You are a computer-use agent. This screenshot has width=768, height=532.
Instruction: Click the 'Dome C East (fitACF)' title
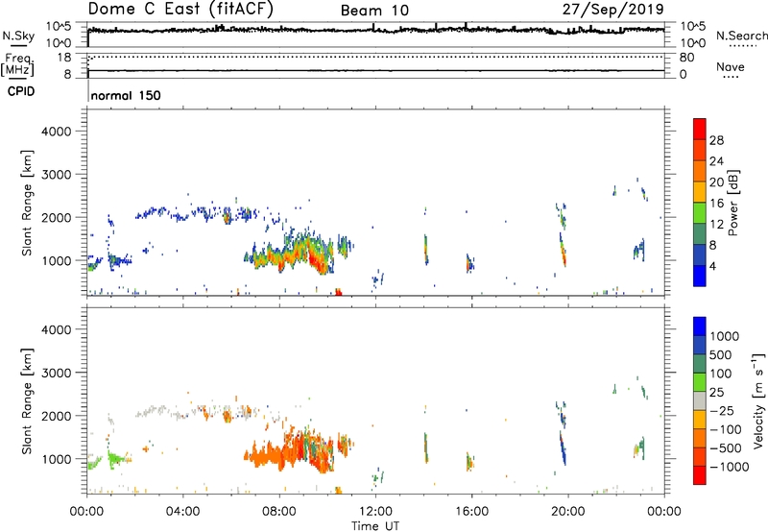click(180, 10)
